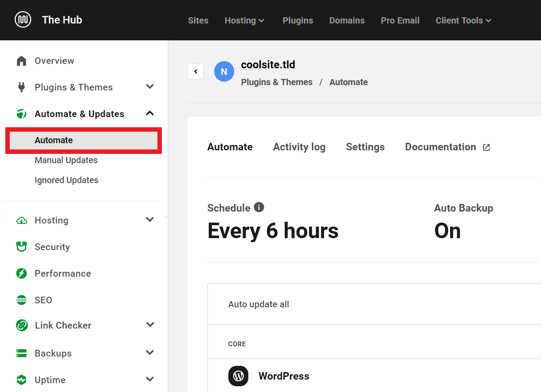Open the Documentation tab link
This screenshot has height=392, width=541.
[440, 147]
